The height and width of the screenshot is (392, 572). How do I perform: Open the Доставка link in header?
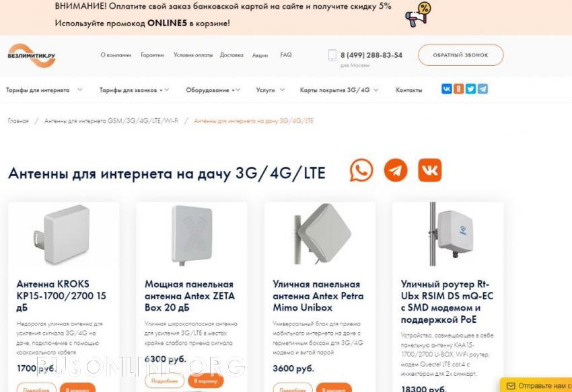[x=231, y=55]
